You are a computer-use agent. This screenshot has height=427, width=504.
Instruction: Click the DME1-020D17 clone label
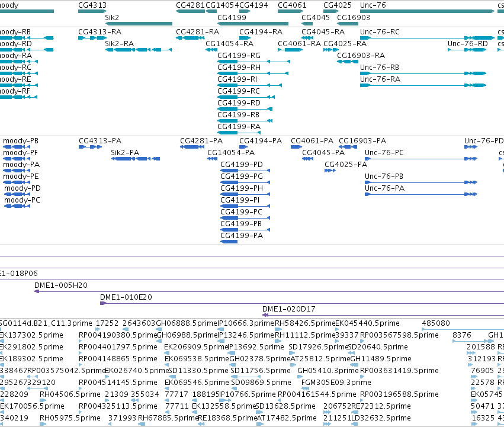click(x=289, y=309)
